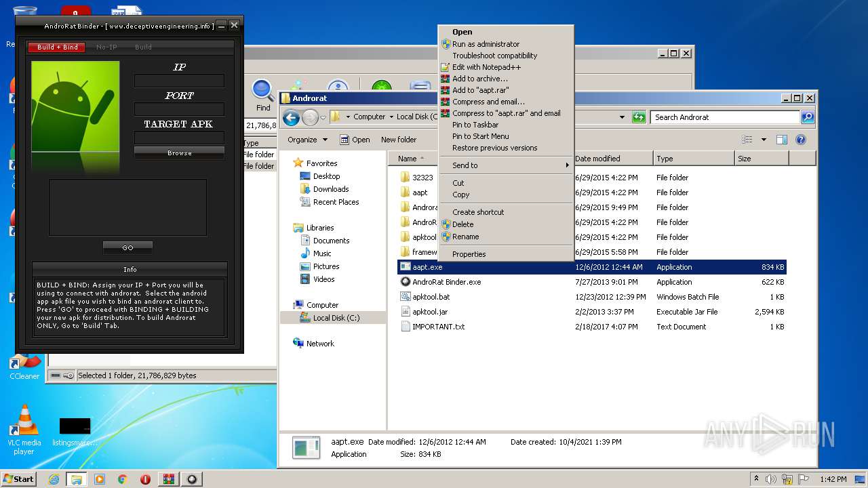The height and width of the screenshot is (488, 868).
Task: Open the address bar history dropdown
Action: pyautogui.click(x=622, y=117)
